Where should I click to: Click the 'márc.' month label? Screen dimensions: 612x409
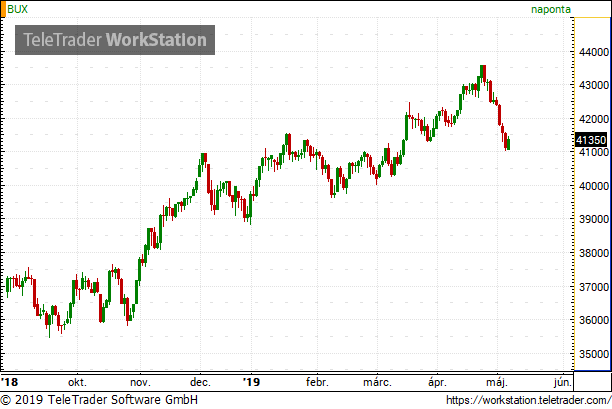(377, 382)
